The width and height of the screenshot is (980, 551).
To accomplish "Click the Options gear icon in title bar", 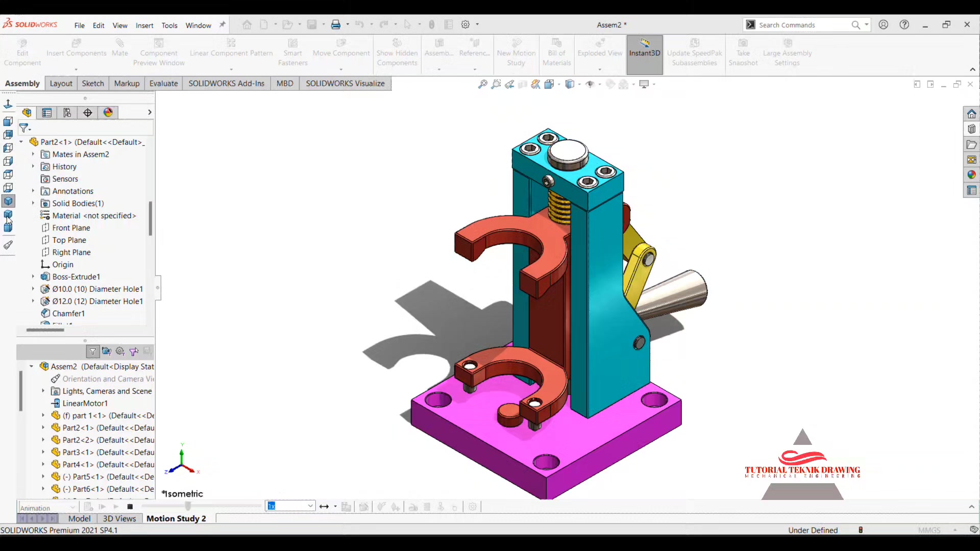I will click(465, 24).
